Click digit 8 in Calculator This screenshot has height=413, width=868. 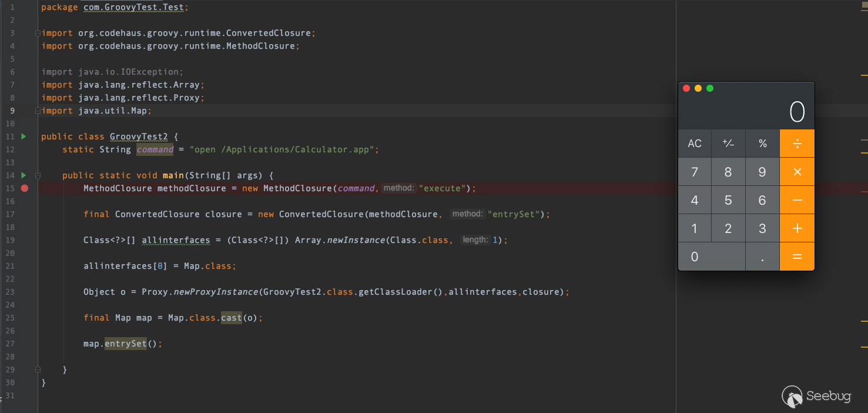pos(728,172)
